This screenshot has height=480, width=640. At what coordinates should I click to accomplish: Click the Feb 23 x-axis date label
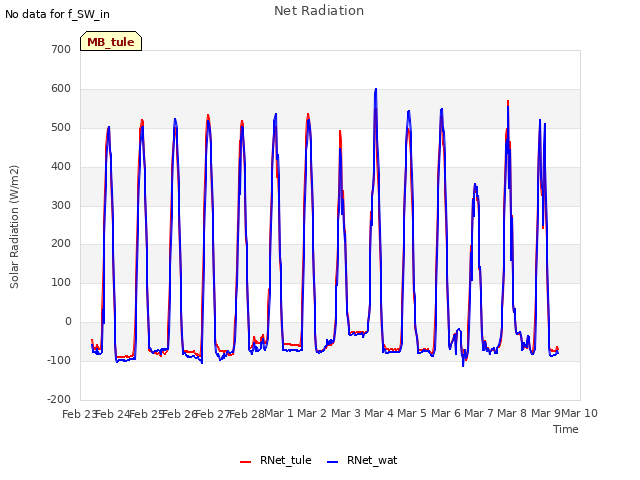point(80,414)
